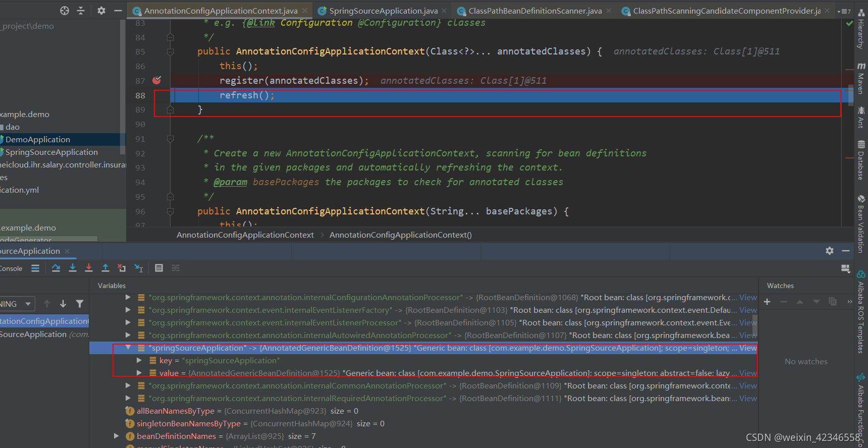Expand the internalCommonAnnotationProcessor entry
This screenshot has height=448, width=868.
(x=128, y=386)
